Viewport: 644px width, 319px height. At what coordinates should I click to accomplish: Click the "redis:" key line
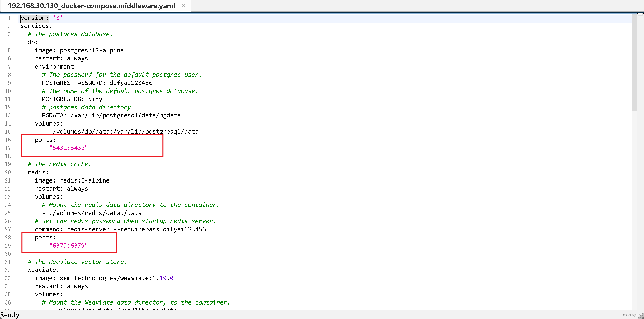pos(38,172)
